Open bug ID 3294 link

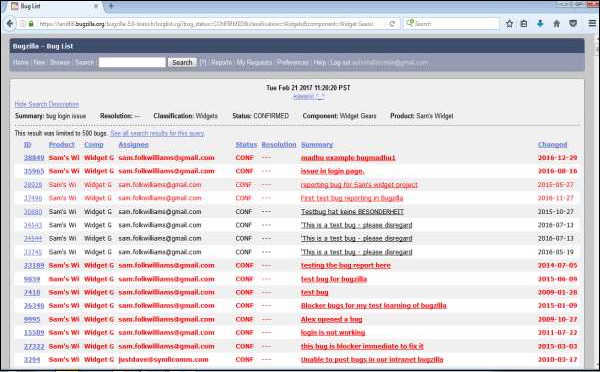click(32, 359)
